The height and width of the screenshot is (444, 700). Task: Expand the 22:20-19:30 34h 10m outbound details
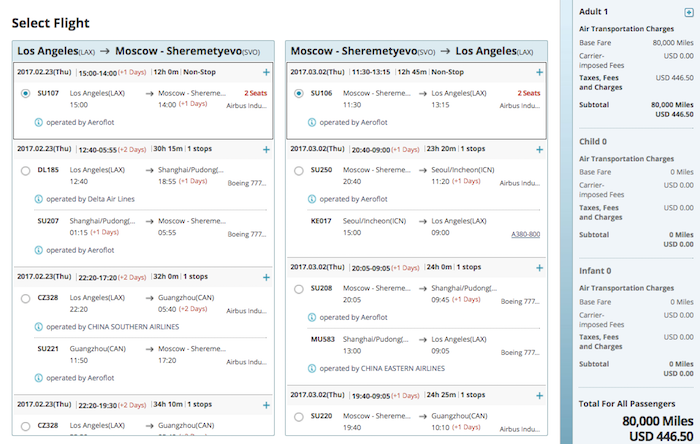(266, 405)
